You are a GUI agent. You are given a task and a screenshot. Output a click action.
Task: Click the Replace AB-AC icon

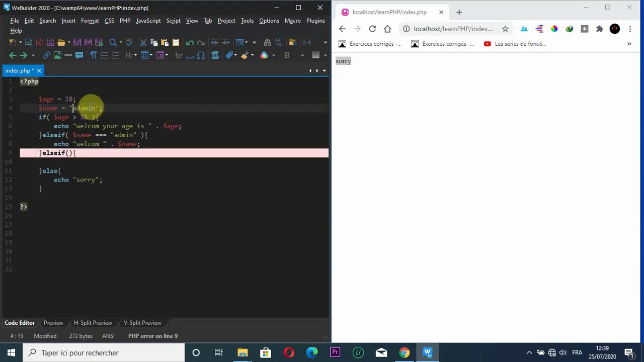pos(278,43)
